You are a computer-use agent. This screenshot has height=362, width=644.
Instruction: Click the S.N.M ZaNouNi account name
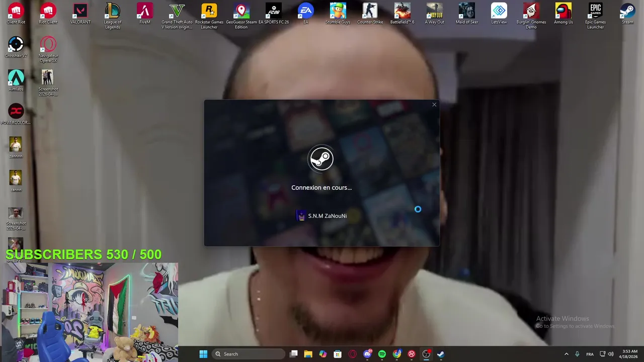327,216
